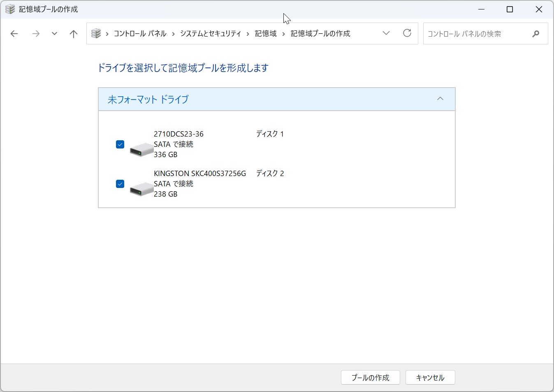Click heading ドライブを選択して記憶域プールを形成します
The height and width of the screenshot is (392, 554).
183,68
